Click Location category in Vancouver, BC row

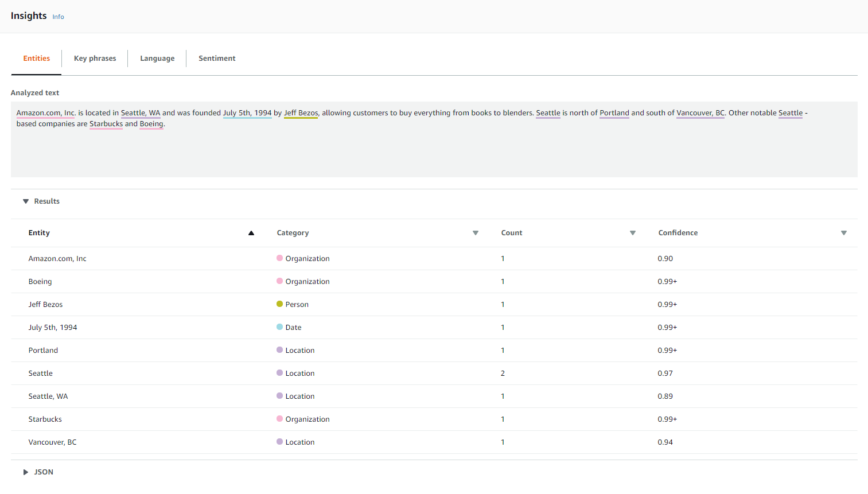(300, 442)
